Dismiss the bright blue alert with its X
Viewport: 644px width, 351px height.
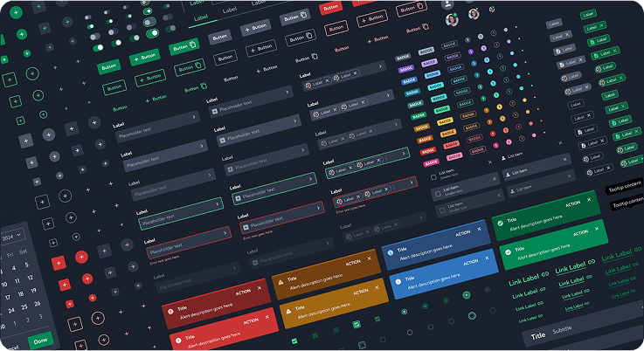click(x=487, y=258)
